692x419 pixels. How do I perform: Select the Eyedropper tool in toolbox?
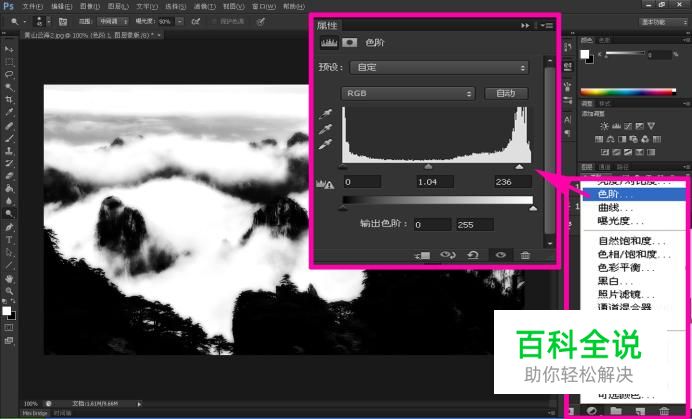[9, 113]
